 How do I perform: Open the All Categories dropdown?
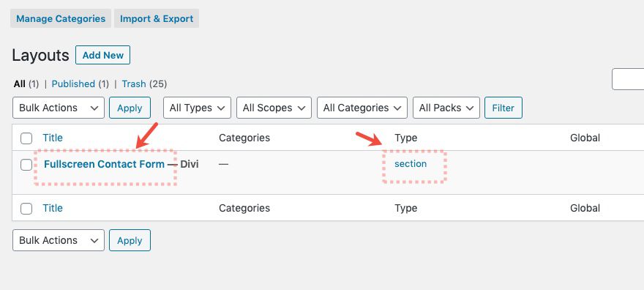pyautogui.click(x=362, y=108)
